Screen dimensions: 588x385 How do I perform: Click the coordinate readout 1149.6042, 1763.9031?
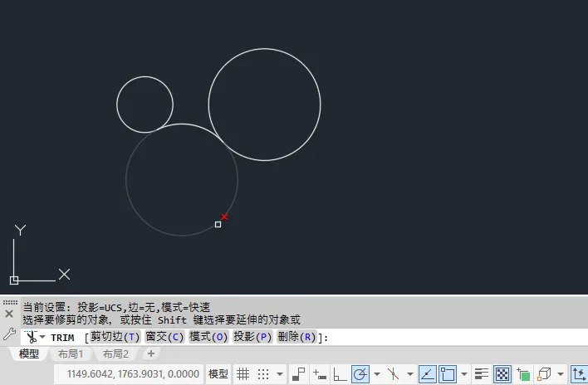133,373
